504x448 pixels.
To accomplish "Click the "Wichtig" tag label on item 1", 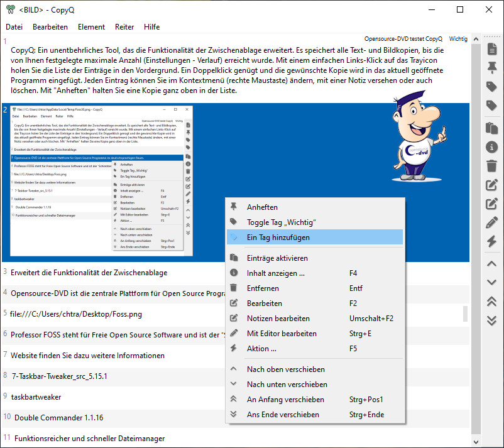I will tap(458, 39).
